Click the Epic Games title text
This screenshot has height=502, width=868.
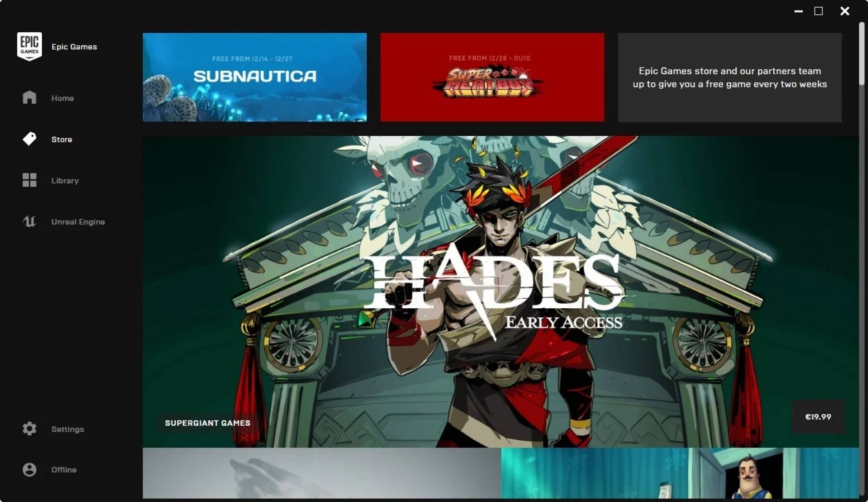tap(74, 47)
